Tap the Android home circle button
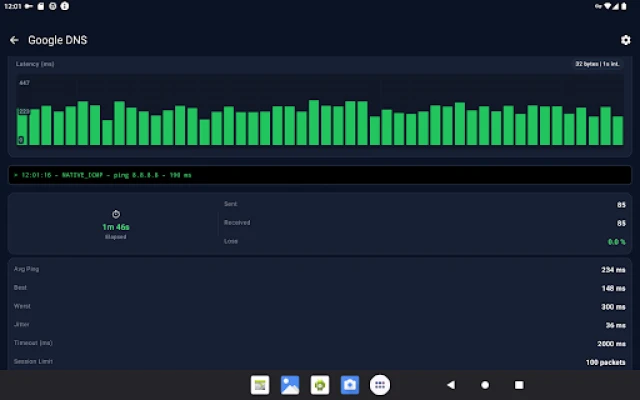Screen dimensions: 640x400 [x=485, y=385]
